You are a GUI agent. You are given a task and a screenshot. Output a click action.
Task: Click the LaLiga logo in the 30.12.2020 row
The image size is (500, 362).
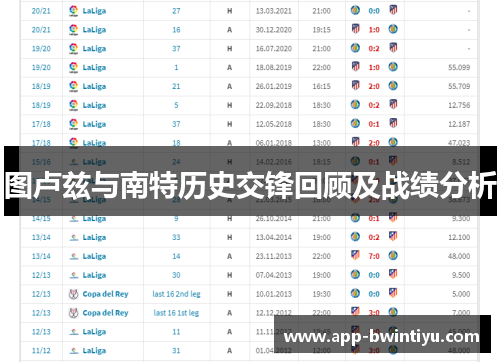[x=73, y=30]
